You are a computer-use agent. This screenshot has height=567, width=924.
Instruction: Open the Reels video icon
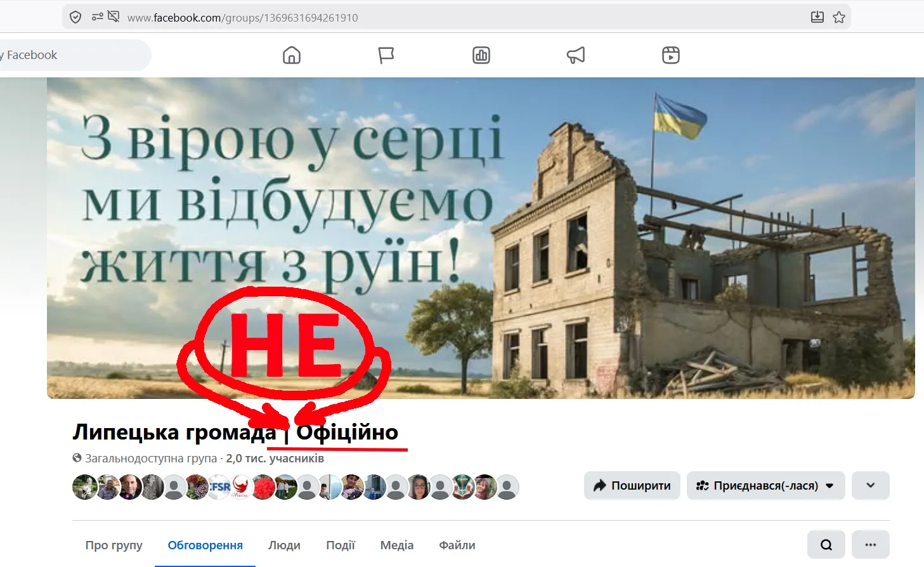671,55
